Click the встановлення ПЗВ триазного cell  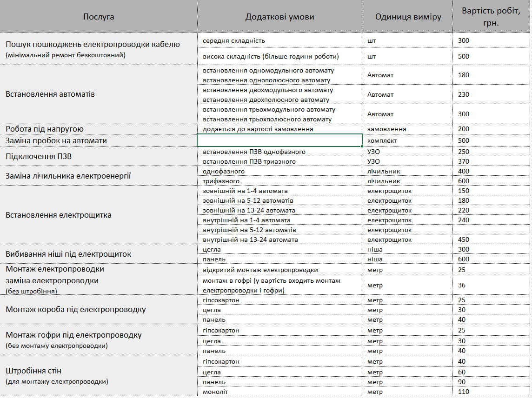[279, 161]
